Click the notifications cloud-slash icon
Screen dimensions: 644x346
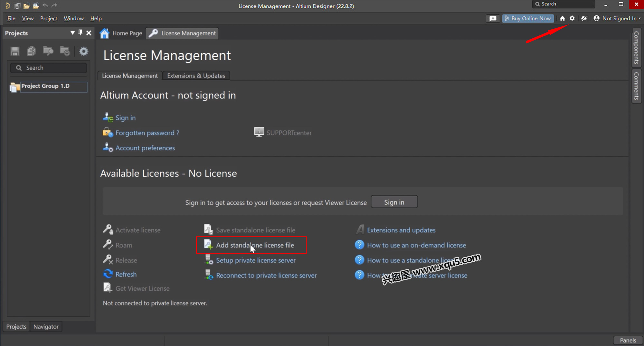click(x=584, y=18)
